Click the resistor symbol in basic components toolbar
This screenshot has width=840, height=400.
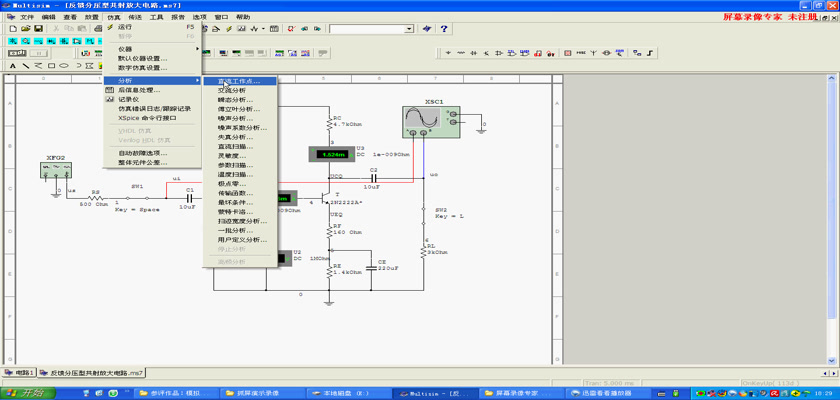pyautogui.click(x=461, y=53)
